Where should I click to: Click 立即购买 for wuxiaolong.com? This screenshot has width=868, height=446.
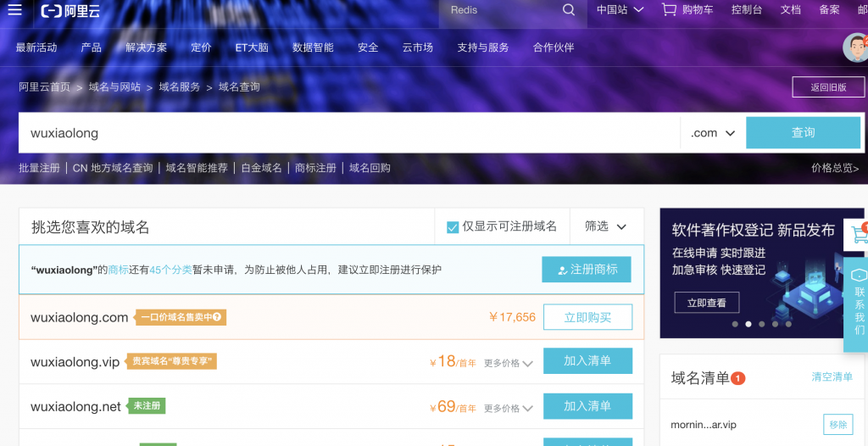pos(588,317)
